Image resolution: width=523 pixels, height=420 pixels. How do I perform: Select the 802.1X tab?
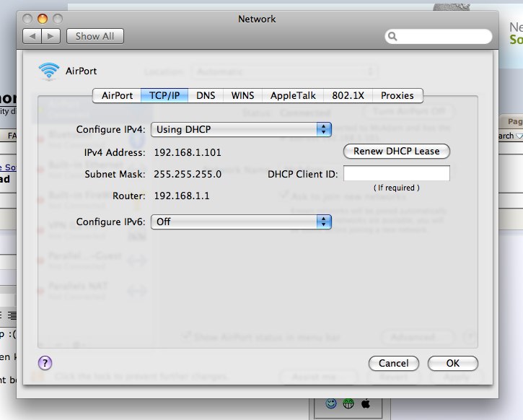tap(348, 96)
